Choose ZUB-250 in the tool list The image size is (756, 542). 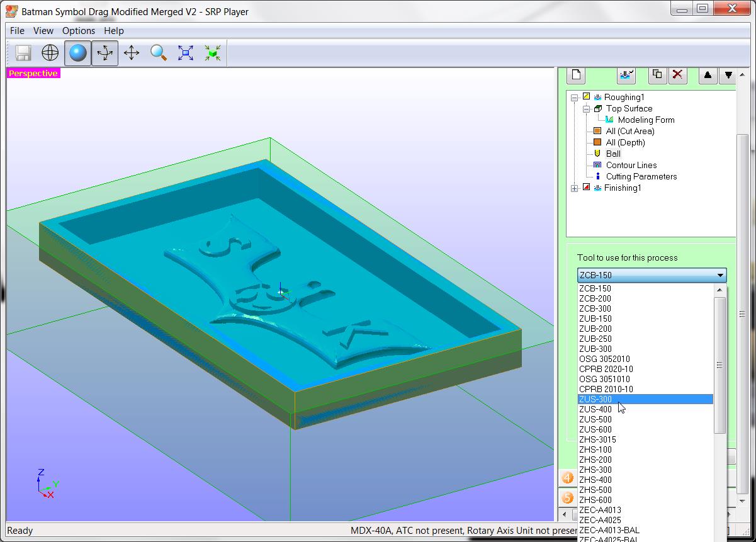pyautogui.click(x=646, y=339)
